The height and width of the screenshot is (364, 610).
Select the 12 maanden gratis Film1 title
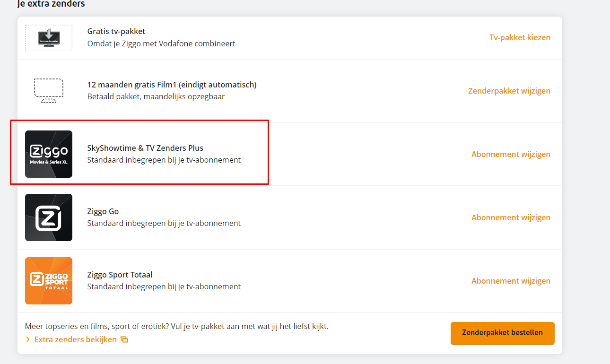(x=172, y=85)
